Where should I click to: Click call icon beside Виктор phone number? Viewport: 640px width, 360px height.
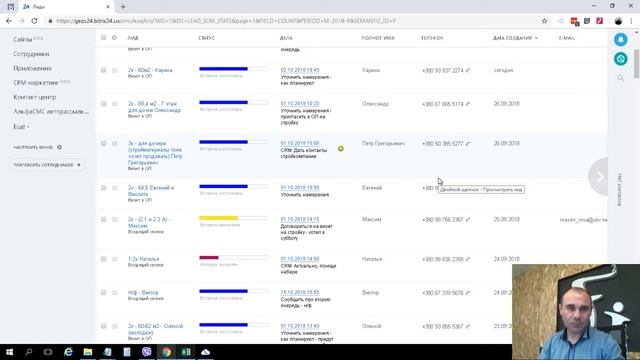click(x=468, y=293)
